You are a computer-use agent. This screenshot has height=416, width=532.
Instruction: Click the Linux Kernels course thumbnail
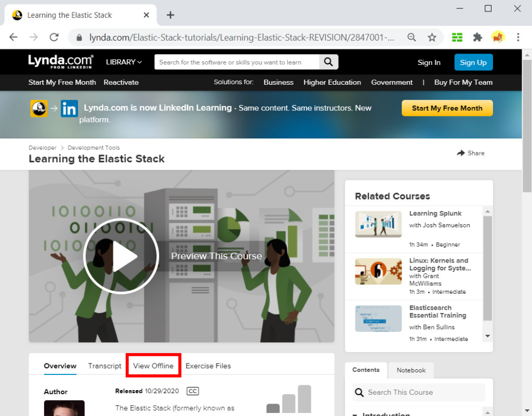378,271
